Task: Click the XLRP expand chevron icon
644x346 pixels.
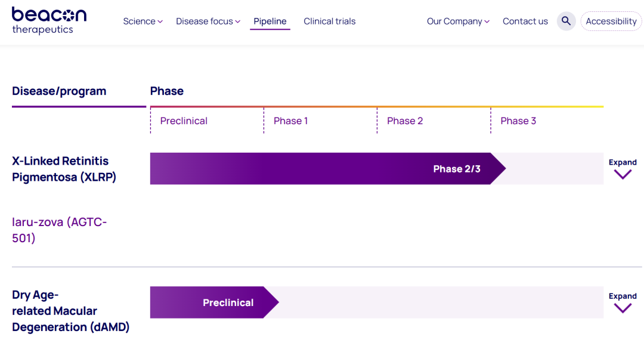Action: (623, 175)
